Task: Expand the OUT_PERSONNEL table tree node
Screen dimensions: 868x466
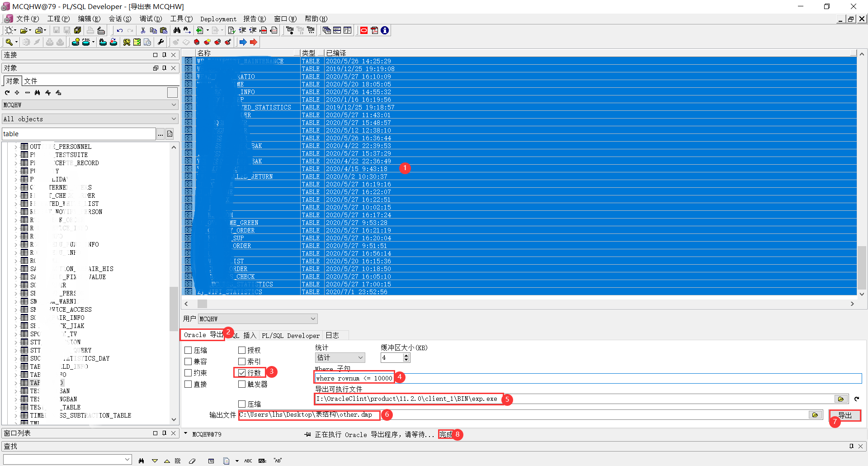Action: coord(16,147)
